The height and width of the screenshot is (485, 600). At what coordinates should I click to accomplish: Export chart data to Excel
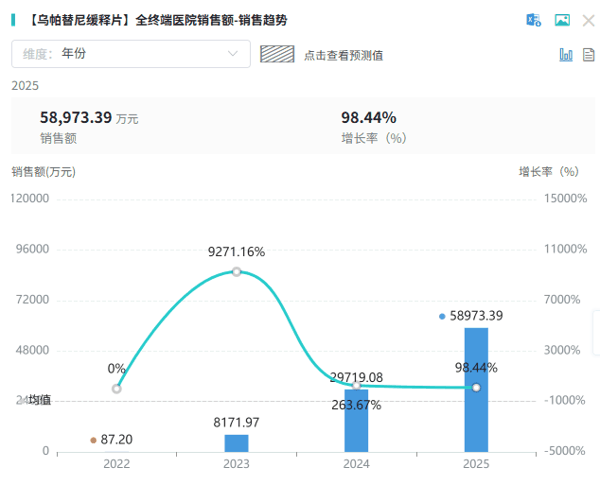coord(534,20)
